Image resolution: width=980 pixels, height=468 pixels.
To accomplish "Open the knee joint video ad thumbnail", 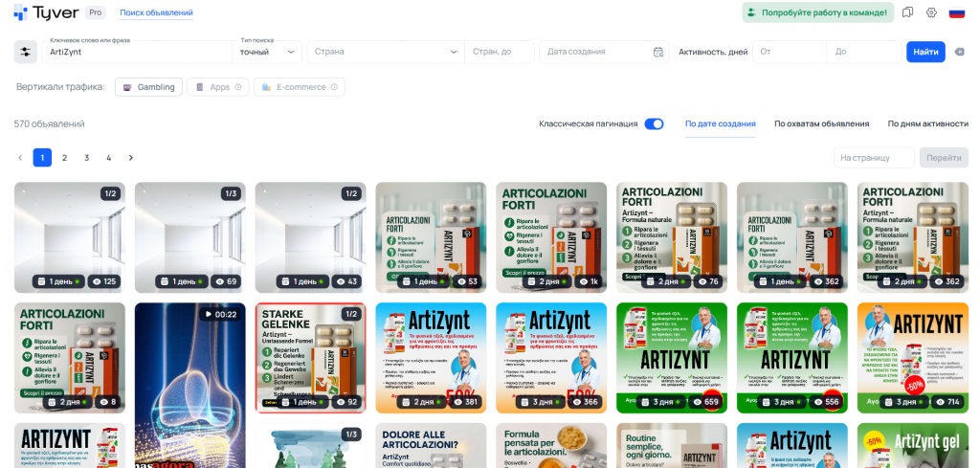I will point(190,386).
